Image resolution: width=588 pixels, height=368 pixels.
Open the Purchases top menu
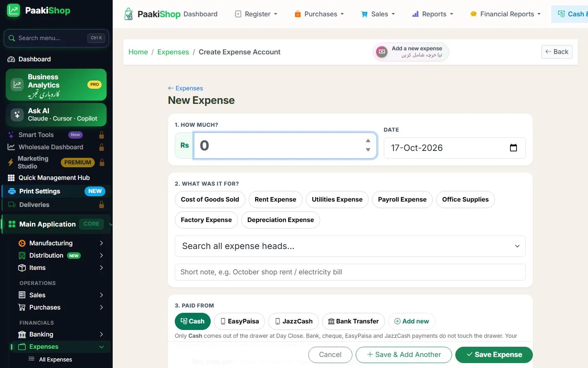(319, 14)
